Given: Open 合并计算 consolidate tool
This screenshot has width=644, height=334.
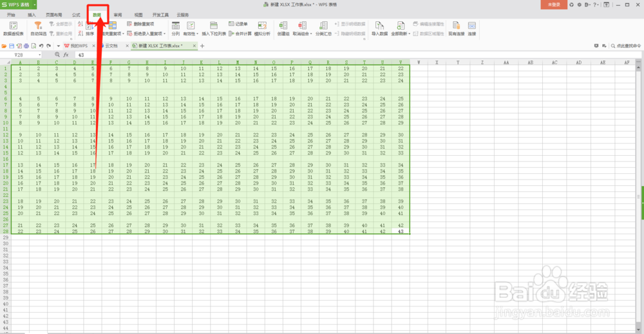Looking at the screenshot, I should pos(240,33).
